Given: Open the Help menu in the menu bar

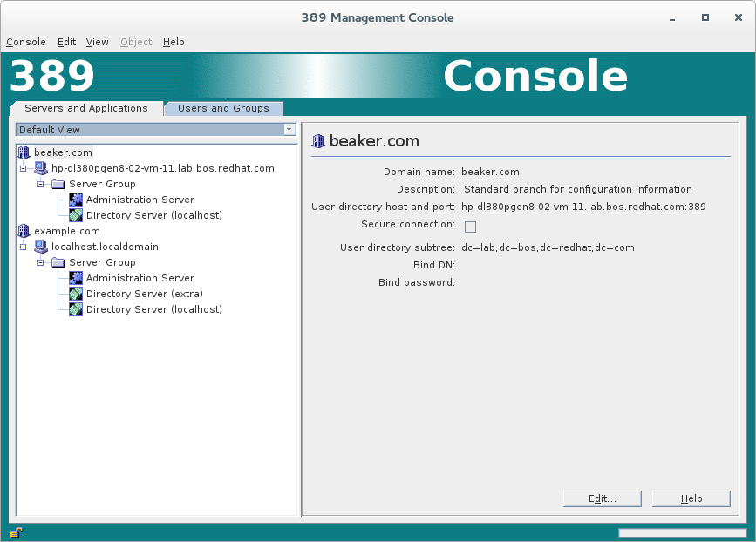Looking at the screenshot, I should 174,42.
